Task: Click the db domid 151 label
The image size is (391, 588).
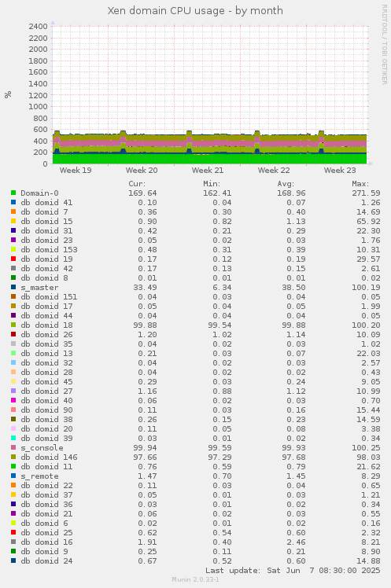Action: coord(49,296)
